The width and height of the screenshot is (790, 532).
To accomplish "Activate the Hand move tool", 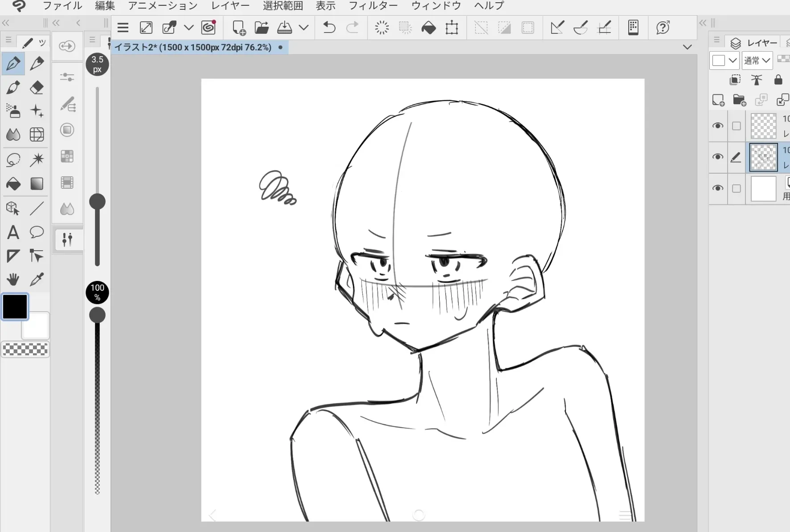I will 13,280.
